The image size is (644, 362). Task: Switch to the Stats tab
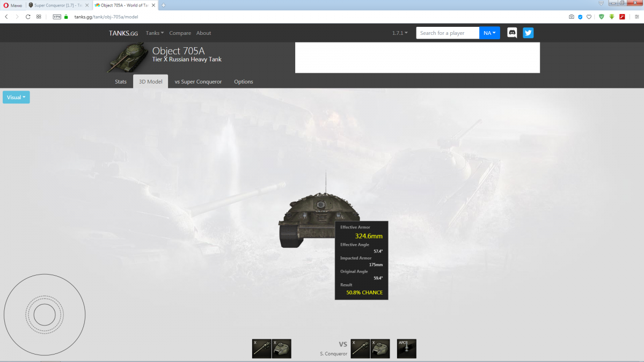pyautogui.click(x=121, y=82)
